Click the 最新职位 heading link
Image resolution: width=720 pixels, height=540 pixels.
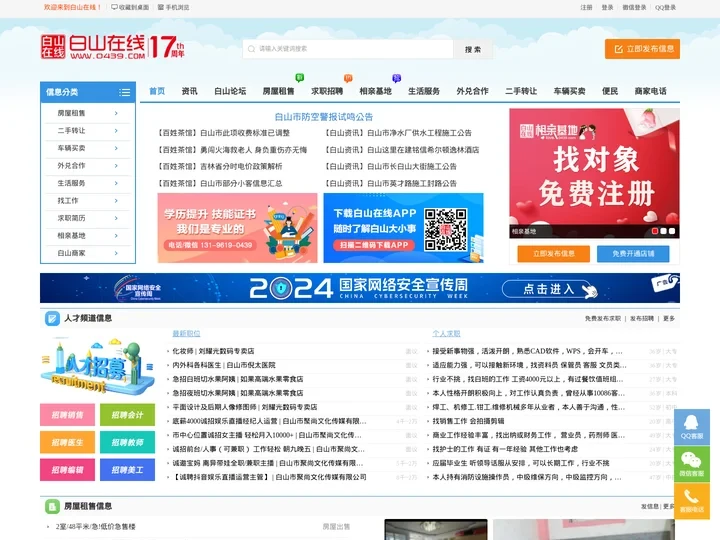click(x=186, y=333)
